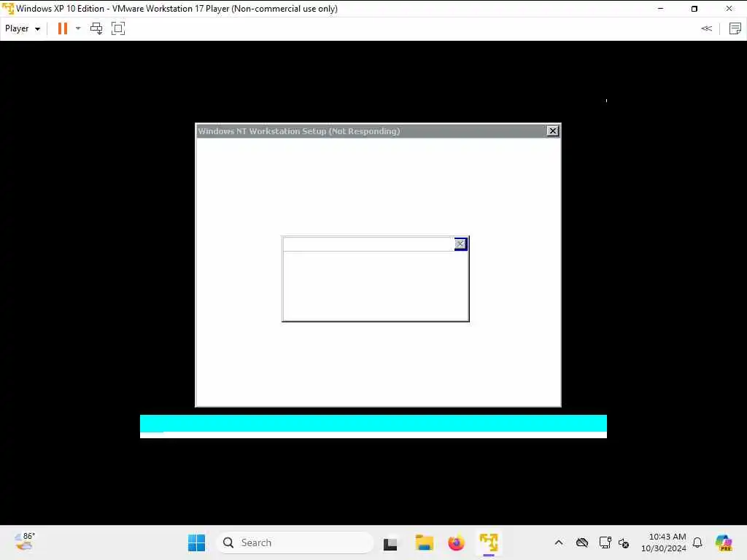Open the weather widget showing 86°
747x560 pixels.
tap(24, 542)
